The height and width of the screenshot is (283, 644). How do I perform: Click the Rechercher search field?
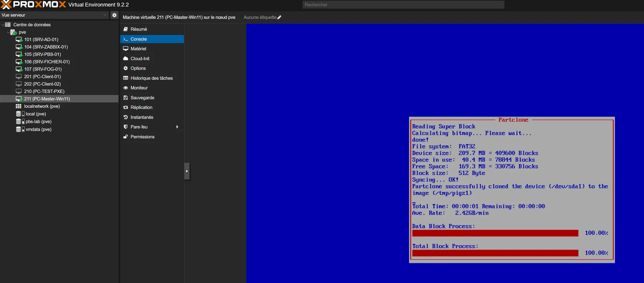403,5
